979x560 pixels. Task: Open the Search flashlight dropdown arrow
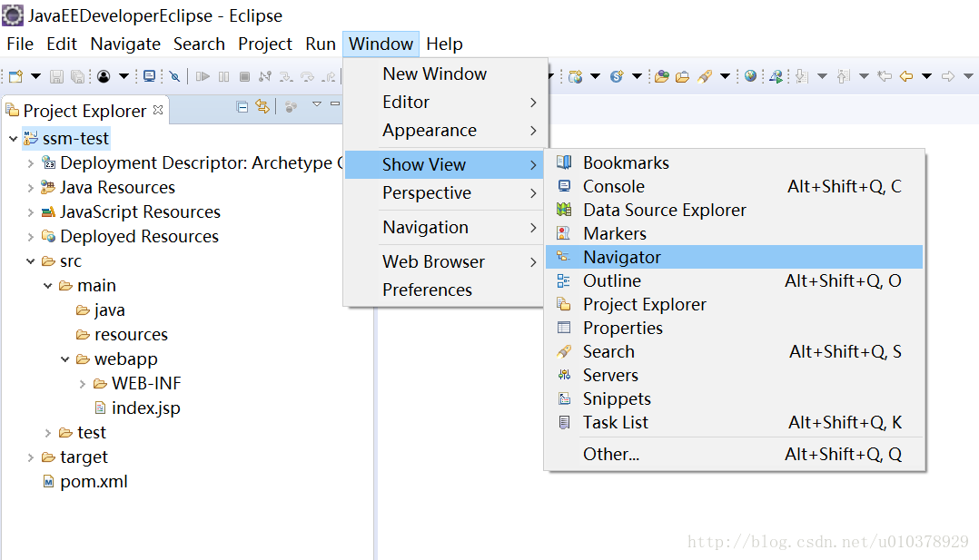[725, 77]
